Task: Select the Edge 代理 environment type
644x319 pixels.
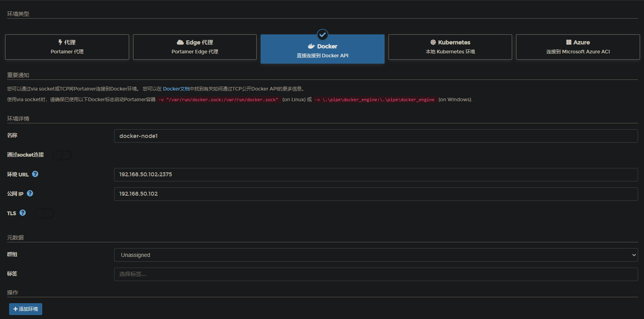Action: tap(195, 47)
